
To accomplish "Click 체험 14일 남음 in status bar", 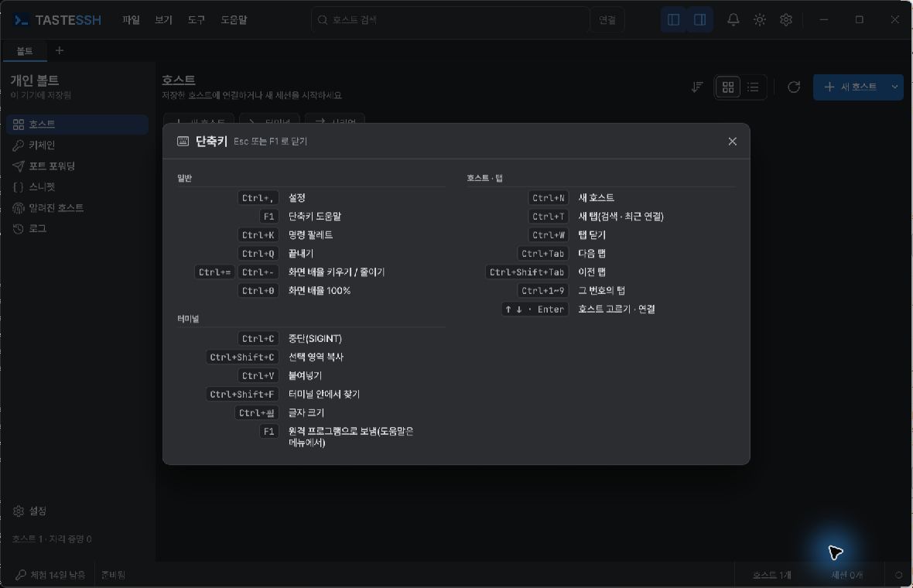I will [x=58, y=575].
